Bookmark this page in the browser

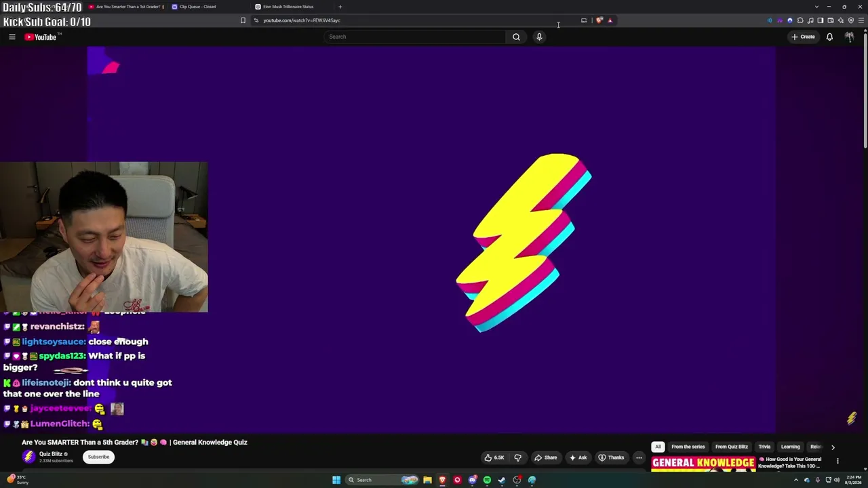tap(243, 20)
